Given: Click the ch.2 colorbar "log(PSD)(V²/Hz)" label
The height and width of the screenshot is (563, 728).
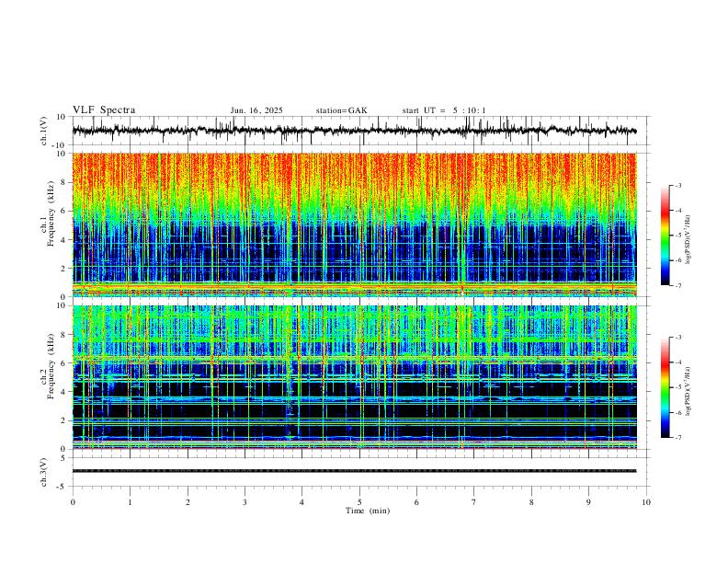Looking at the screenshot, I should pyautogui.click(x=688, y=391).
